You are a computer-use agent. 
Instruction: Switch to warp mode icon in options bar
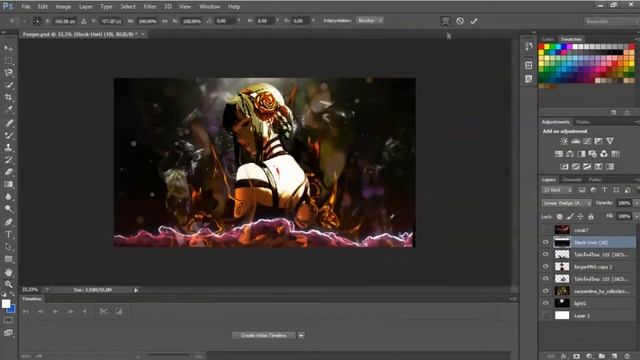pos(445,21)
